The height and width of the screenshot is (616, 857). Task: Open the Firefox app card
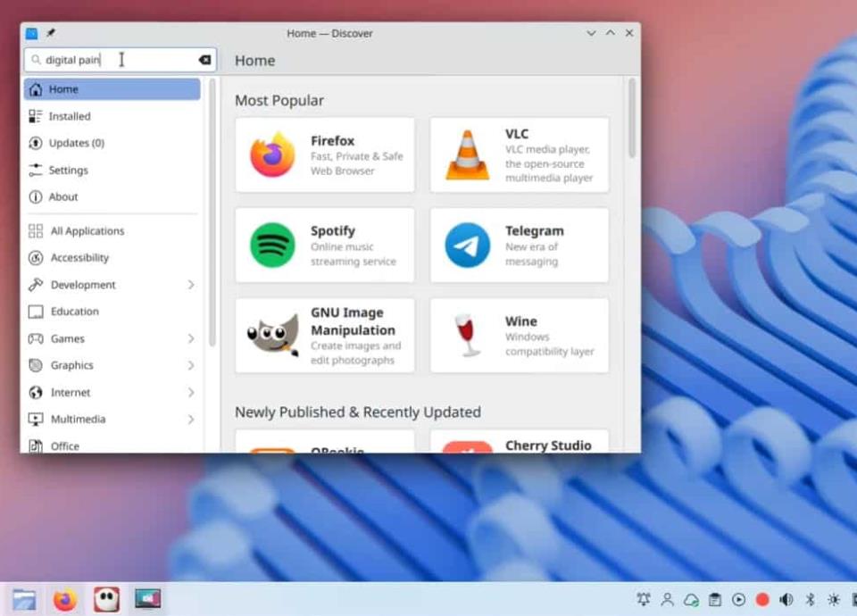[x=325, y=154]
